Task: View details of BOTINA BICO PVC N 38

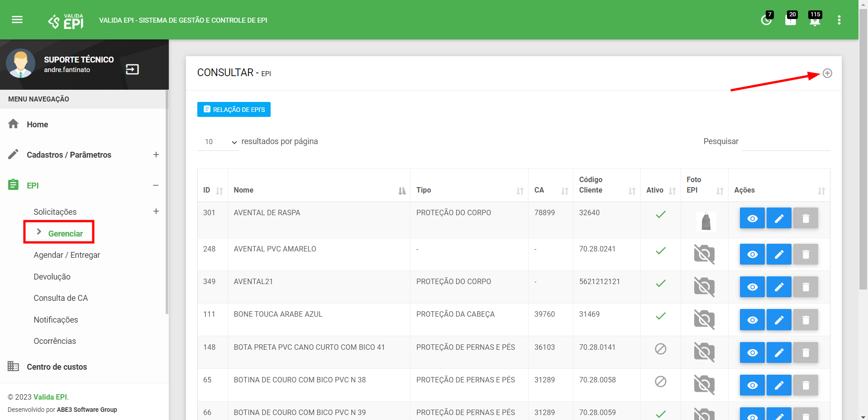Action: [752, 385]
